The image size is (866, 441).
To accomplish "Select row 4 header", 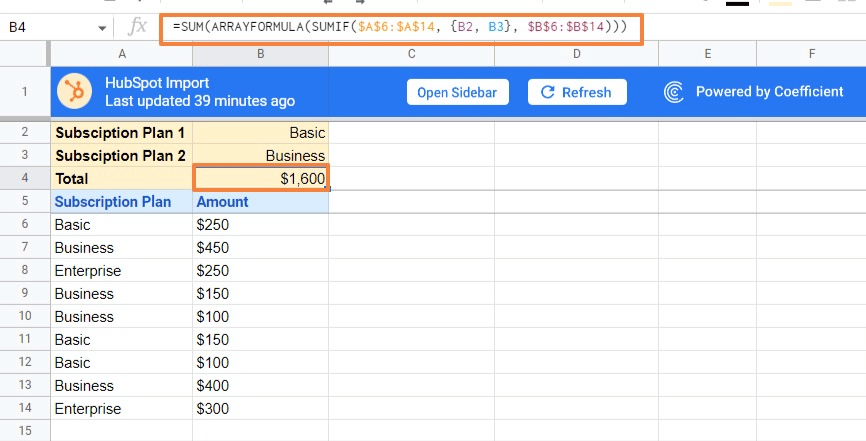I will click(25, 178).
